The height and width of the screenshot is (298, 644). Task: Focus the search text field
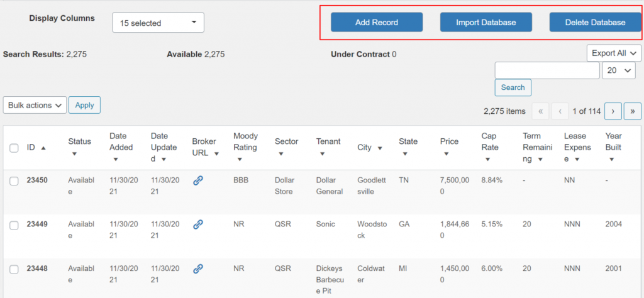click(x=547, y=70)
